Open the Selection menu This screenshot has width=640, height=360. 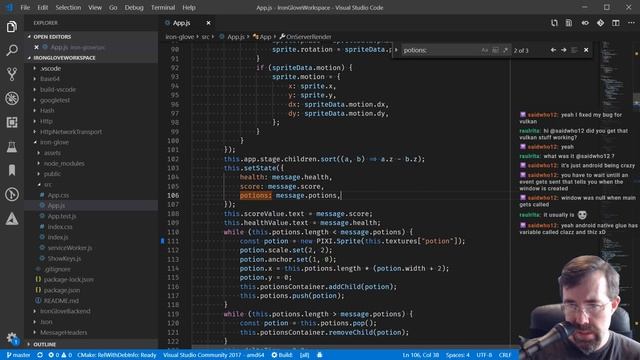pos(68,7)
